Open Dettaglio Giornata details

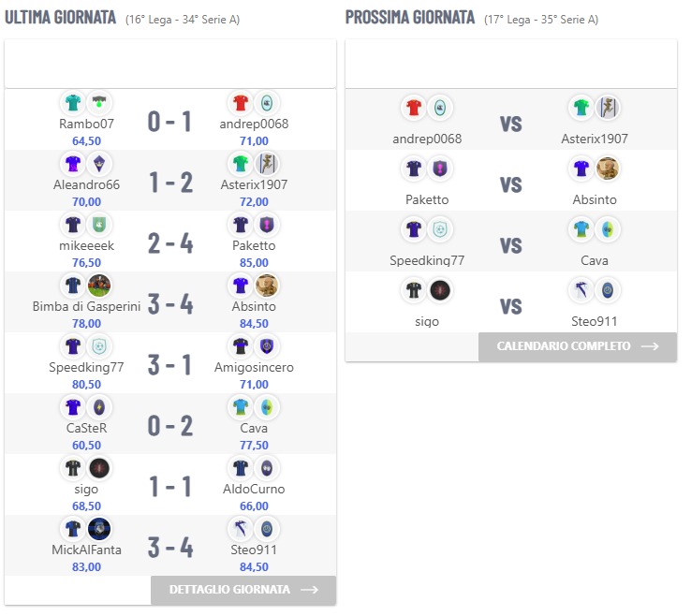click(243, 590)
